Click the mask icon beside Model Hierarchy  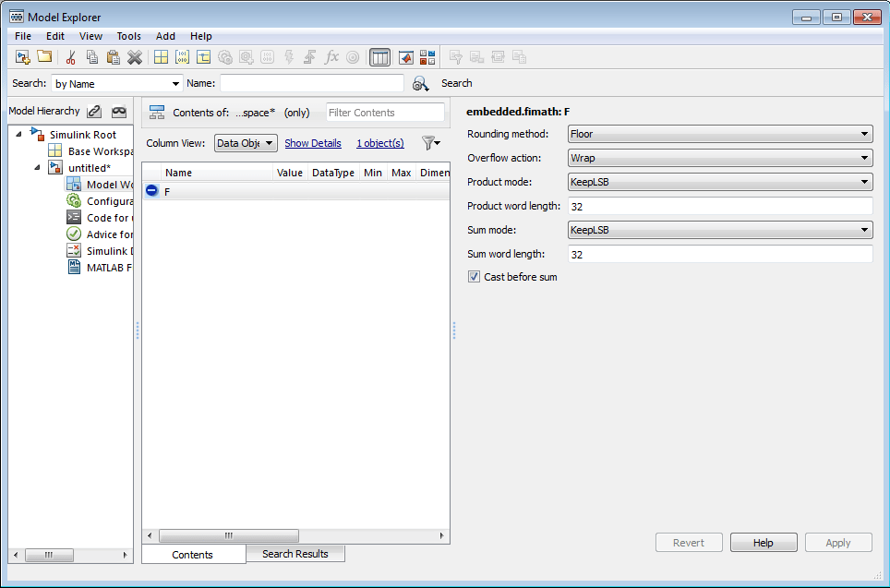pos(118,112)
